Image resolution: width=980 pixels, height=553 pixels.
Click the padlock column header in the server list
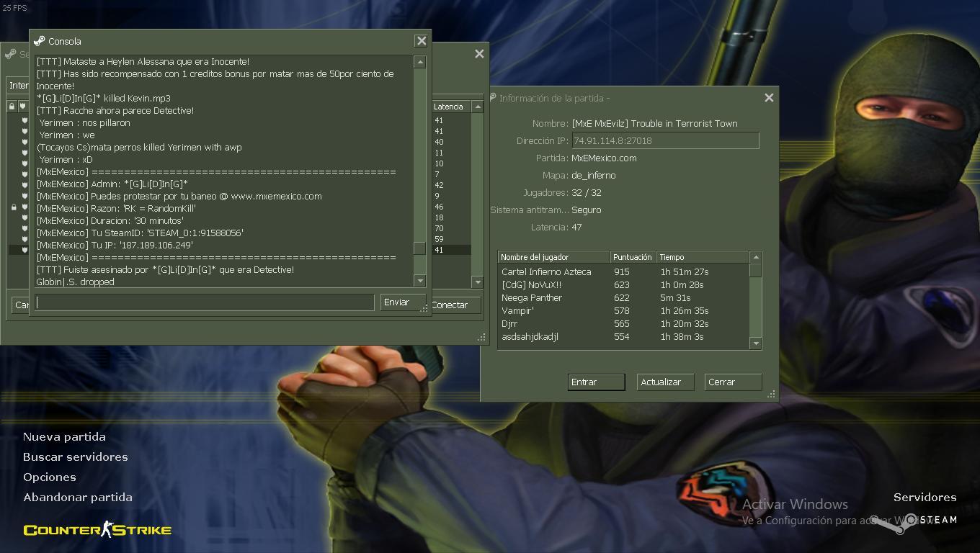click(12, 107)
